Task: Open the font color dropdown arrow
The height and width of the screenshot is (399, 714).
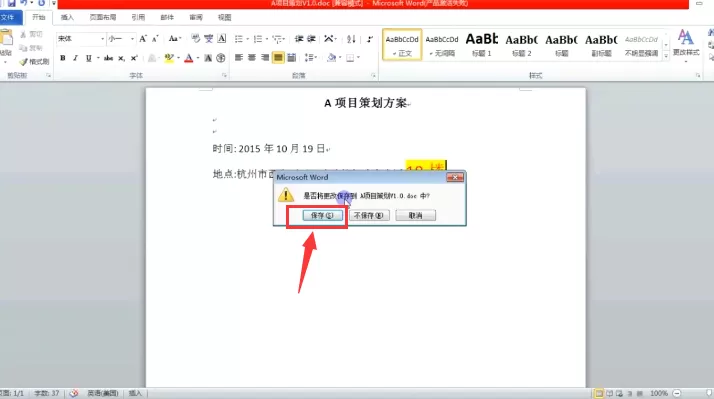Action: (198, 58)
